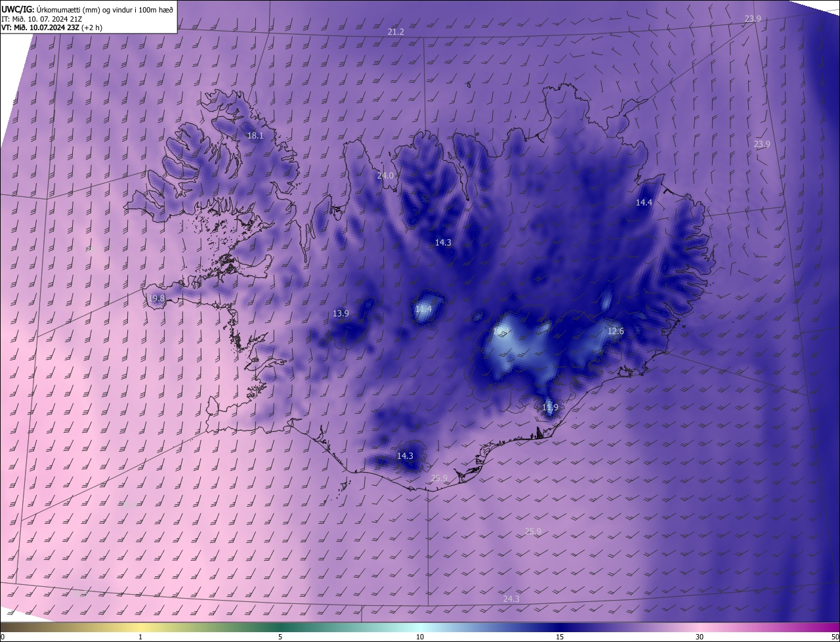Click the 30 tick on the color scale

pyautogui.click(x=700, y=637)
